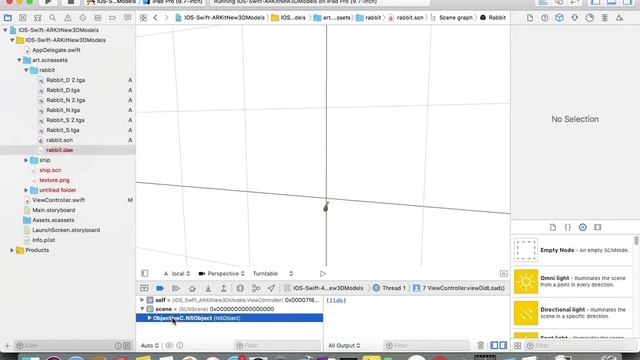Stop the running app

pyautogui.click(x=71, y=2)
